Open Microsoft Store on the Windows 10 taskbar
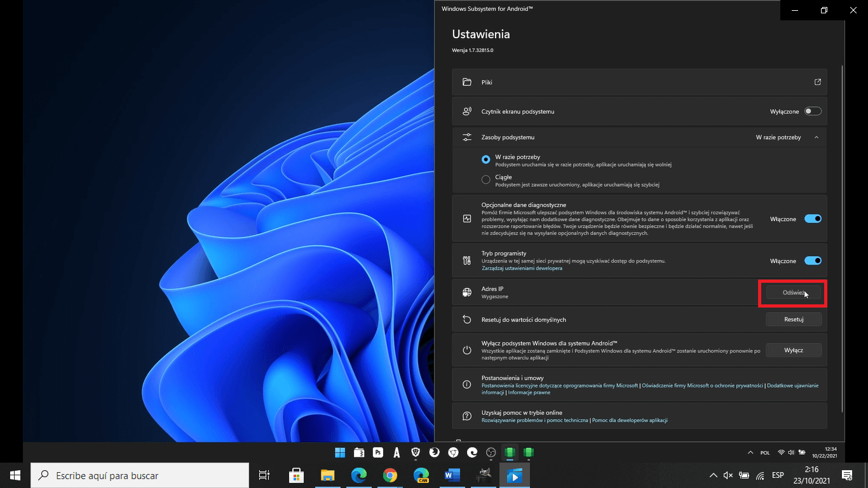The height and width of the screenshot is (488, 868). point(296,475)
